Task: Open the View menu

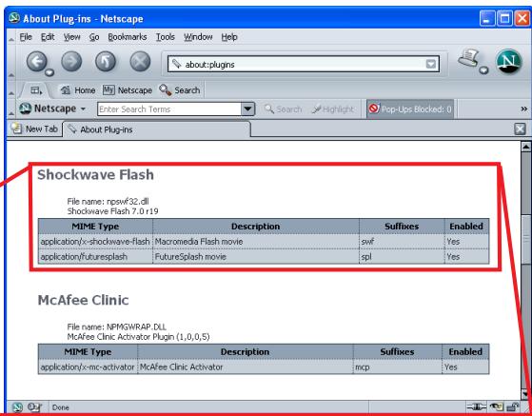Action: coord(72,37)
